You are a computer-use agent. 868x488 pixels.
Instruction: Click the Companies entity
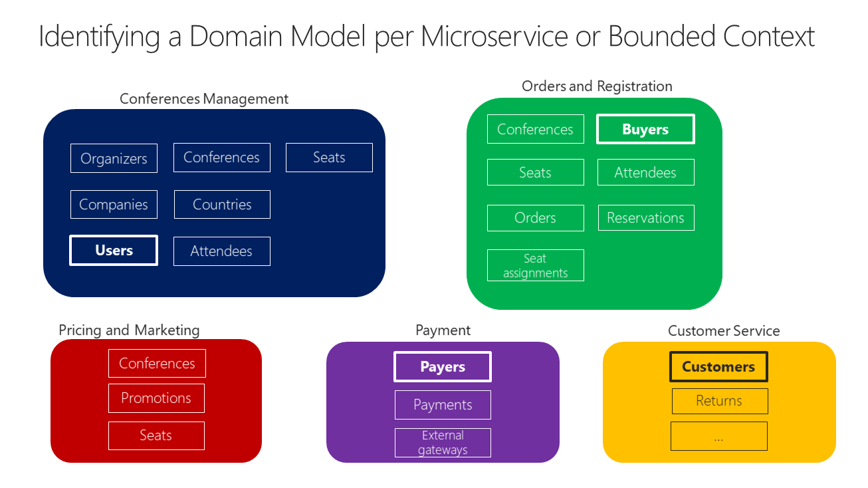coord(114,204)
